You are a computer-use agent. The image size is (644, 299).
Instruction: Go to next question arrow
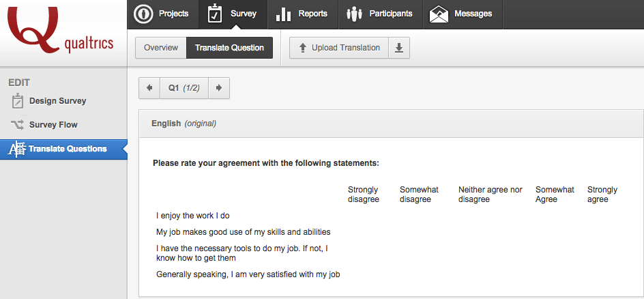219,88
